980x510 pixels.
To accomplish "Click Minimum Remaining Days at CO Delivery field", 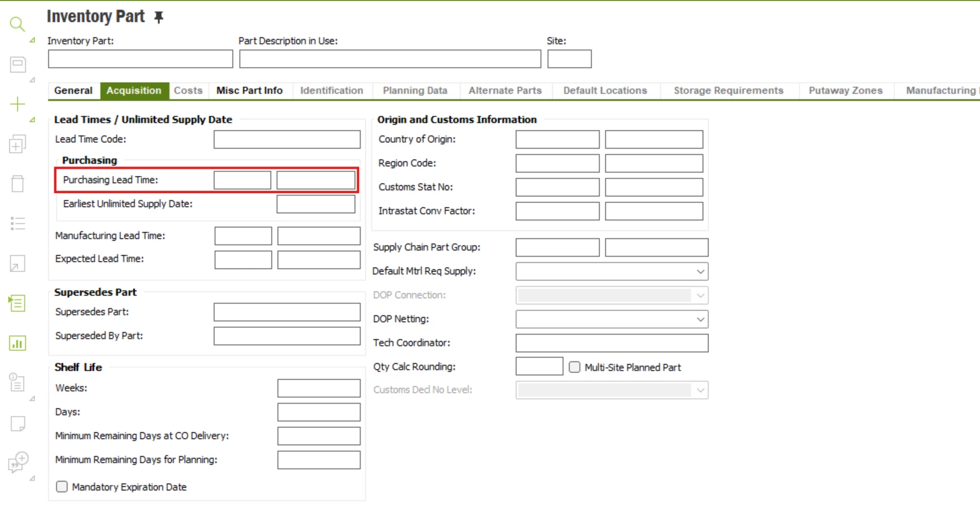I will click(319, 436).
